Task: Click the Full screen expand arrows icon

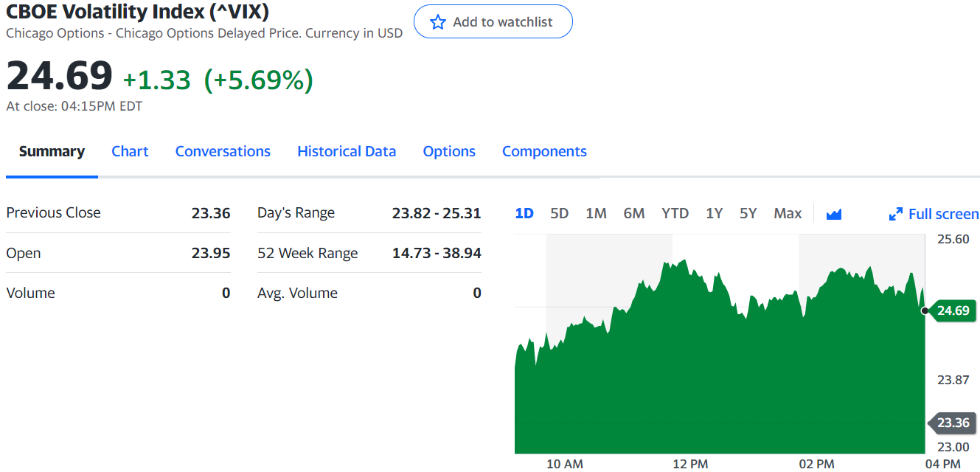Action: tap(896, 215)
